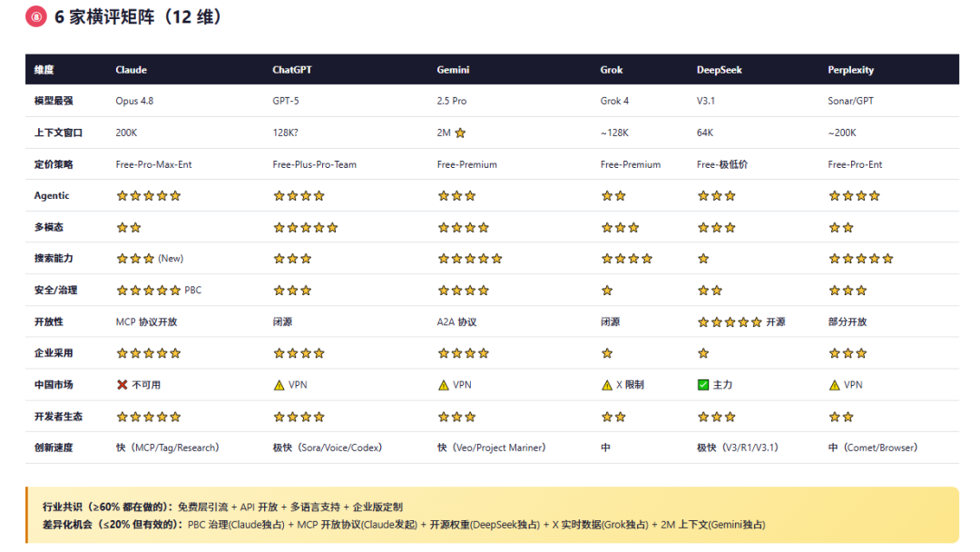
Task: Click the 'Free-极低价' pricing cell
Action: (x=722, y=164)
